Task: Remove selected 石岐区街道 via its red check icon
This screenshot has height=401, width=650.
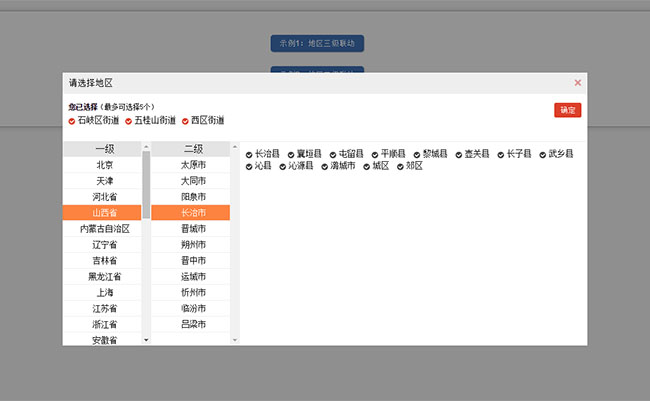Action: [72, 121]
